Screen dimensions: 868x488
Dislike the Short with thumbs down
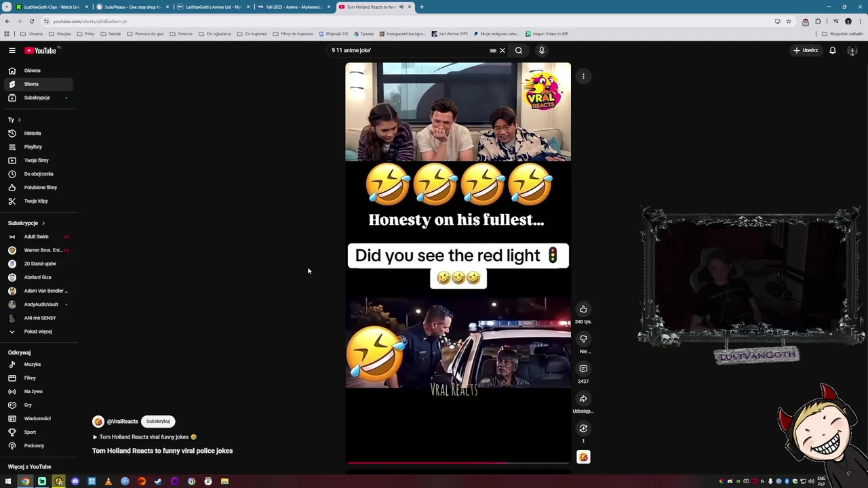tap(583, 339)
